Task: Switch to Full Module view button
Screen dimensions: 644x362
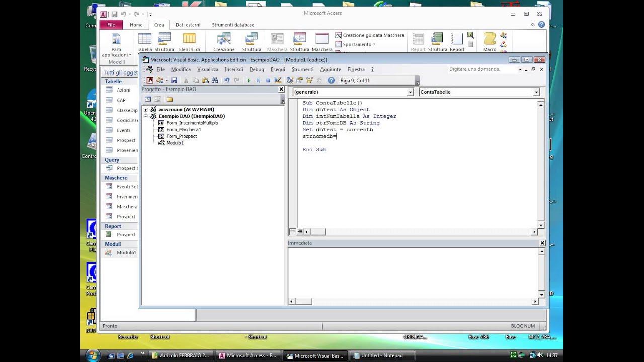Action: click(299, 232)
